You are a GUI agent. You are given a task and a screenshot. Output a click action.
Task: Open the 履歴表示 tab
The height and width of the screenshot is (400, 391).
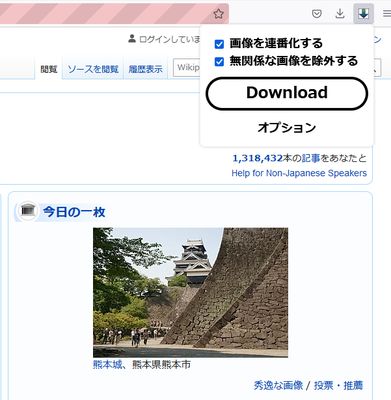coord(146,69)
